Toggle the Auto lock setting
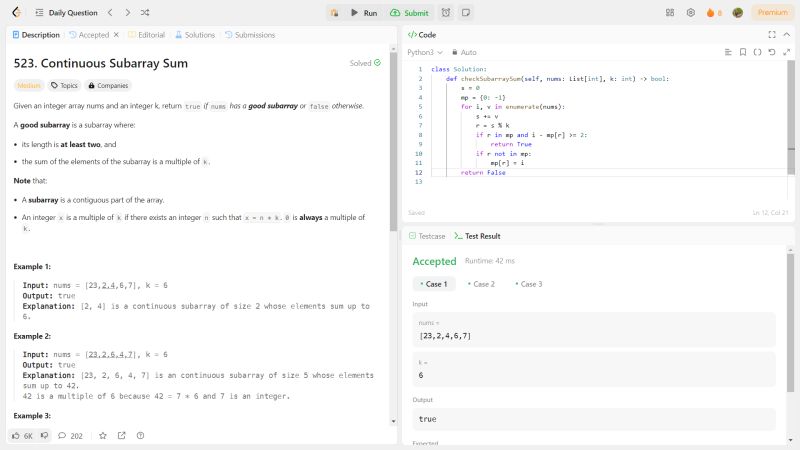800x450 pixels. [x=464, y=52]
